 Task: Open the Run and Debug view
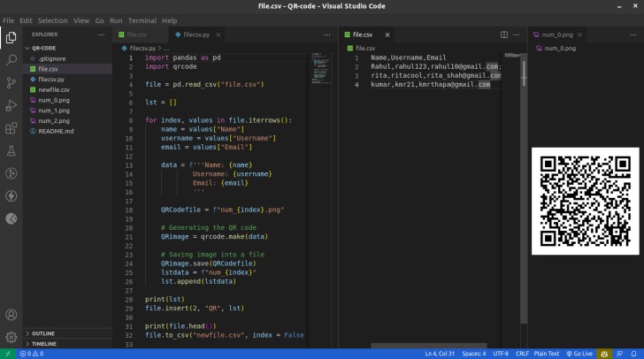pyautogui.click(x=11, y=105)
